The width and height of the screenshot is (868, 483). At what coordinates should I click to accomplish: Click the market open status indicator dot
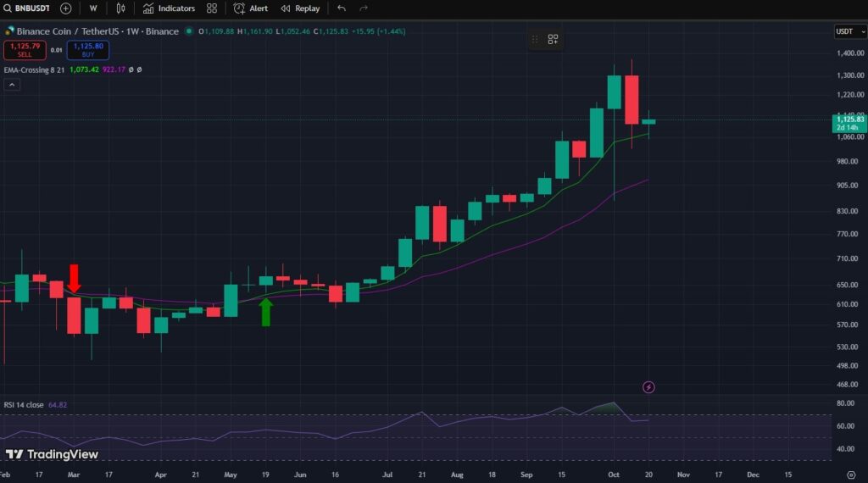pyautogui.click(x=190, y=32)
